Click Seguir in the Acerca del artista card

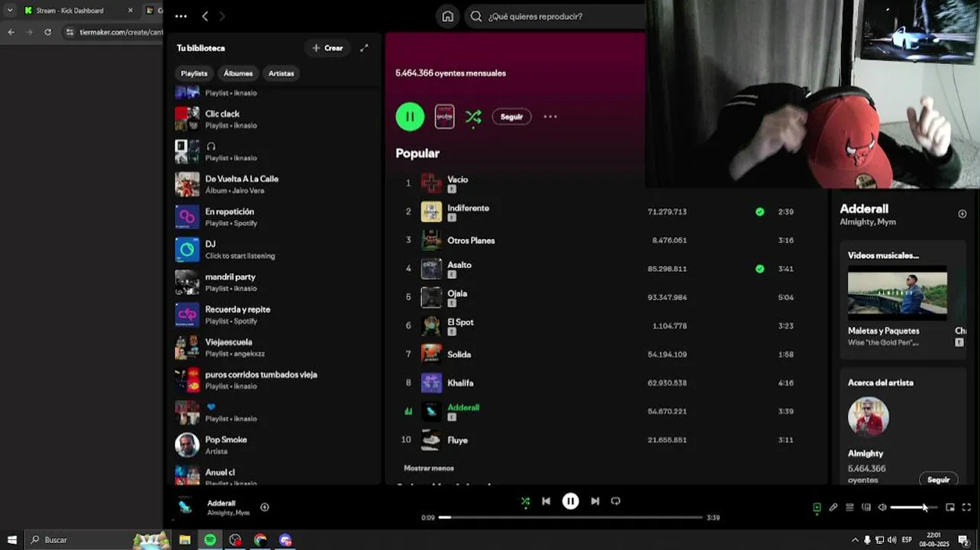pyautogui.click(x=938, y=480)
